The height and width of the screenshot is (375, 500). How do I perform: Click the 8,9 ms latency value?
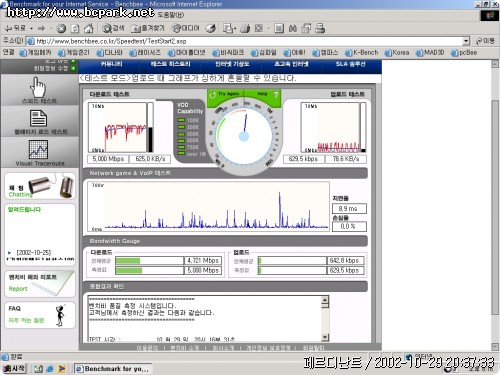(349, 209)
